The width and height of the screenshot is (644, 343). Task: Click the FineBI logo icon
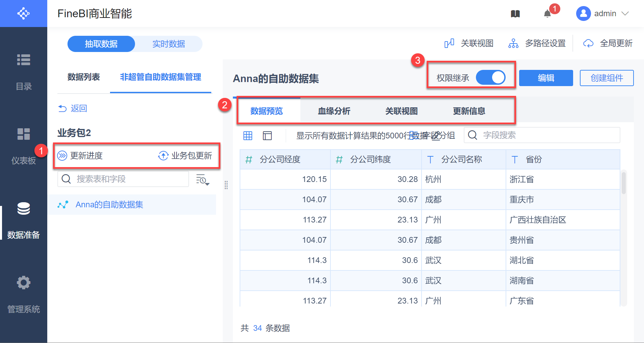24,14
